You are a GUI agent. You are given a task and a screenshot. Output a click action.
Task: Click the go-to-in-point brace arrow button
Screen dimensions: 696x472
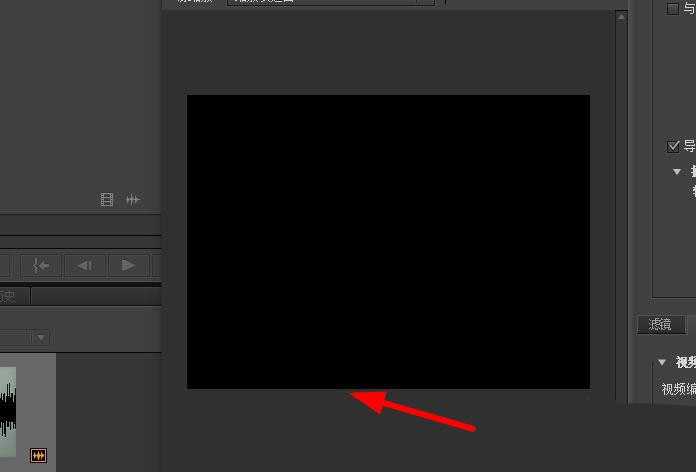[x=41, y=266]
